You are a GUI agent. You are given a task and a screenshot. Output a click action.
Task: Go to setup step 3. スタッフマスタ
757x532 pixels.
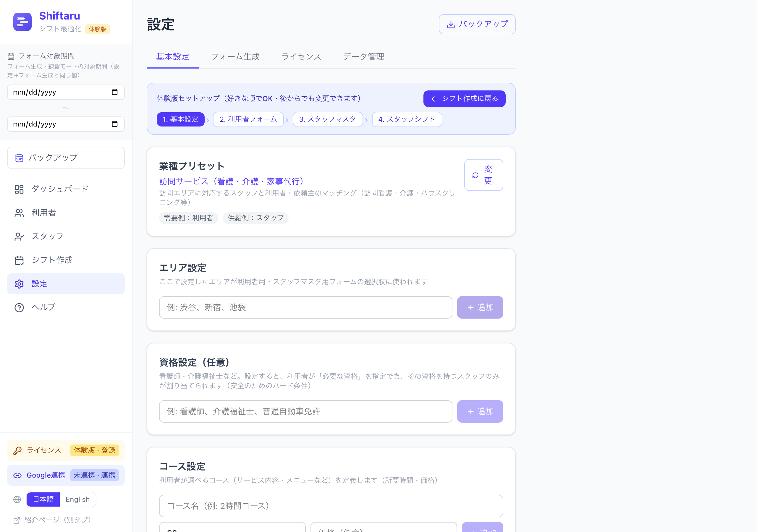coord(327,119)
